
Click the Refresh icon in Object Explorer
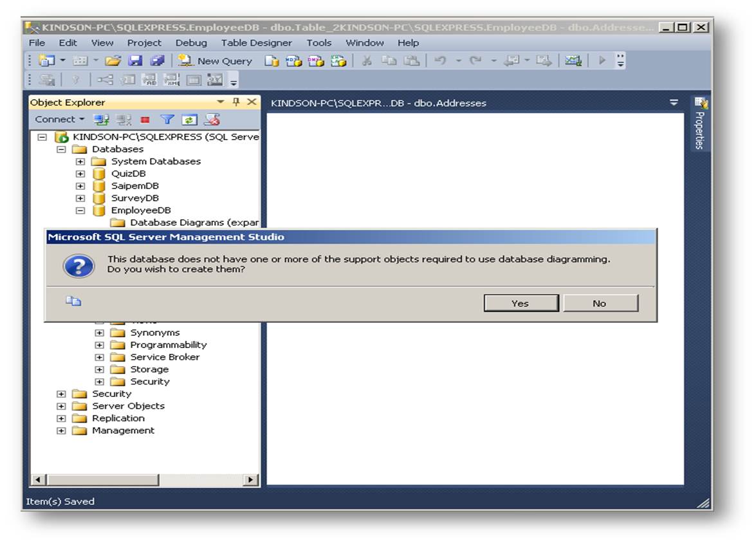(189, 119)
